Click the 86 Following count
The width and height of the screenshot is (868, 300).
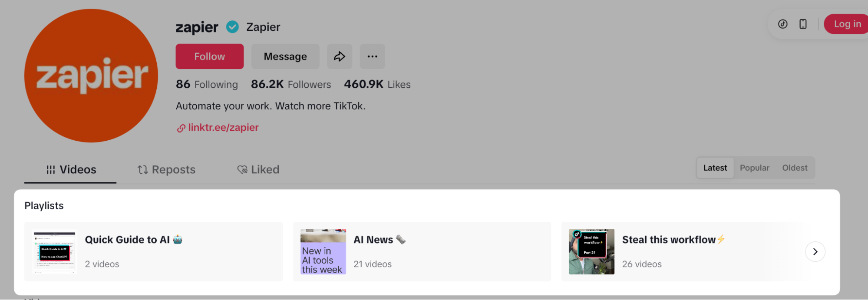pyautogui.click(x=207, y=84)
